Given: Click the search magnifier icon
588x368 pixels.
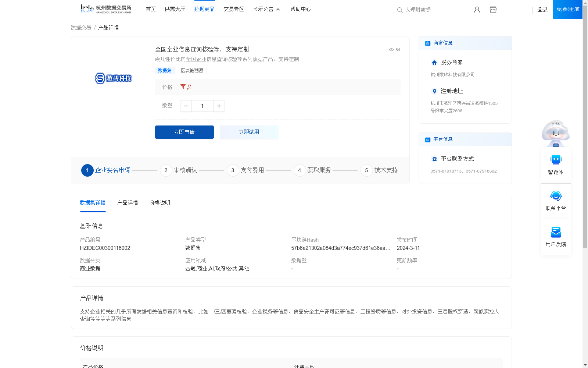Looking at the screenshot, I should (x=399, y=10).
